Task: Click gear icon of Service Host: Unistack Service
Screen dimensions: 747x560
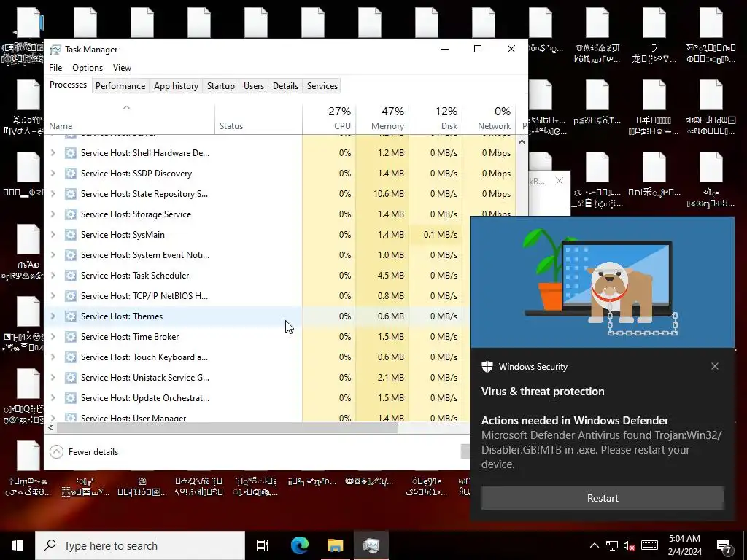Action: pyautogui.click(x=71, y=378)
